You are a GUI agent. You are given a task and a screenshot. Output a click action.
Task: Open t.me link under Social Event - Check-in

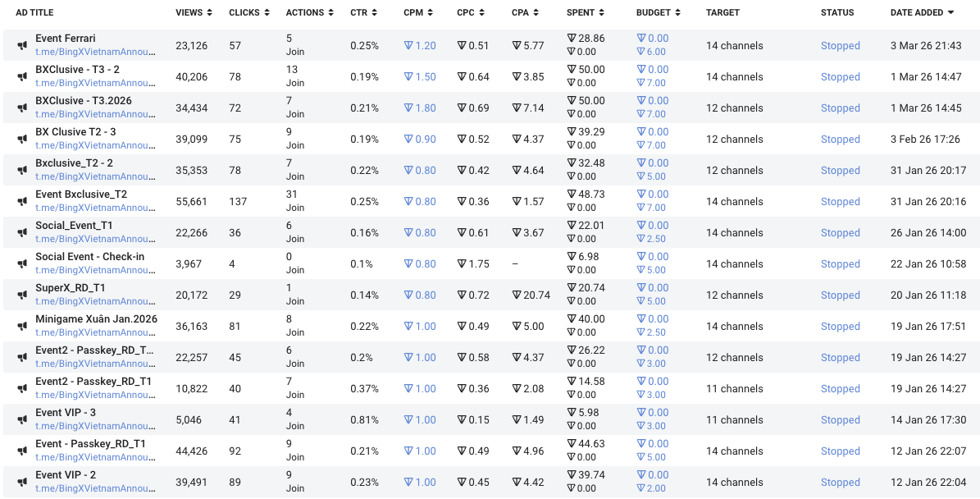[x=95, y=270]
